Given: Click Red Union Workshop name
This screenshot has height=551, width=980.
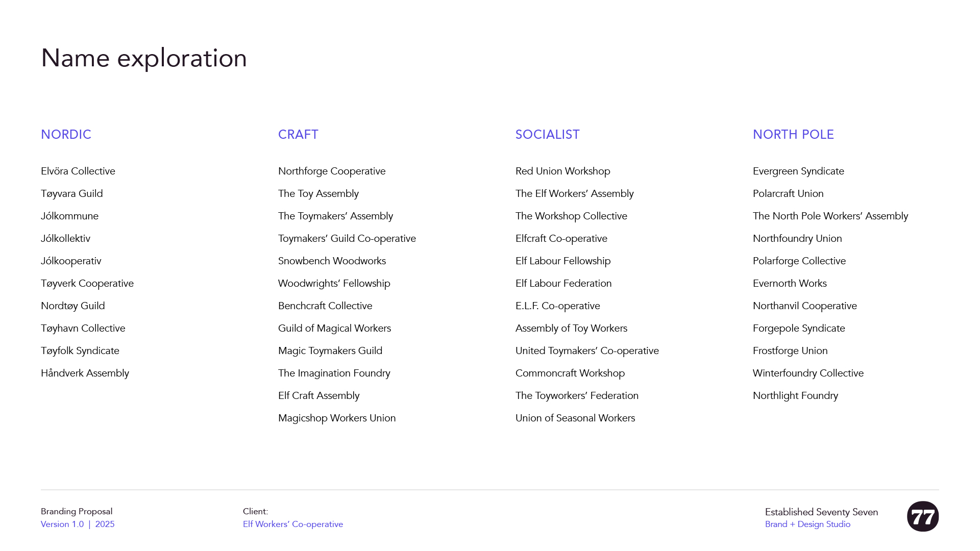Looking at the screenshot, I should 562,171.
